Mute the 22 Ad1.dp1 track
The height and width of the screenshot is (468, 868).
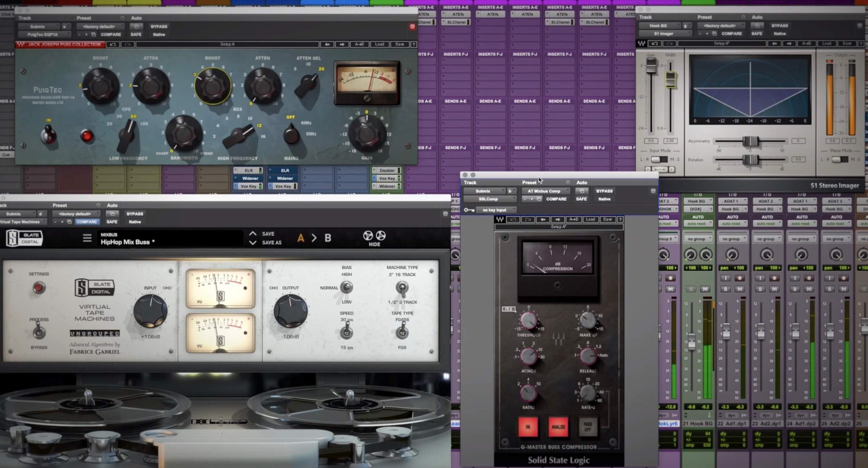click(x=740, y=289)
